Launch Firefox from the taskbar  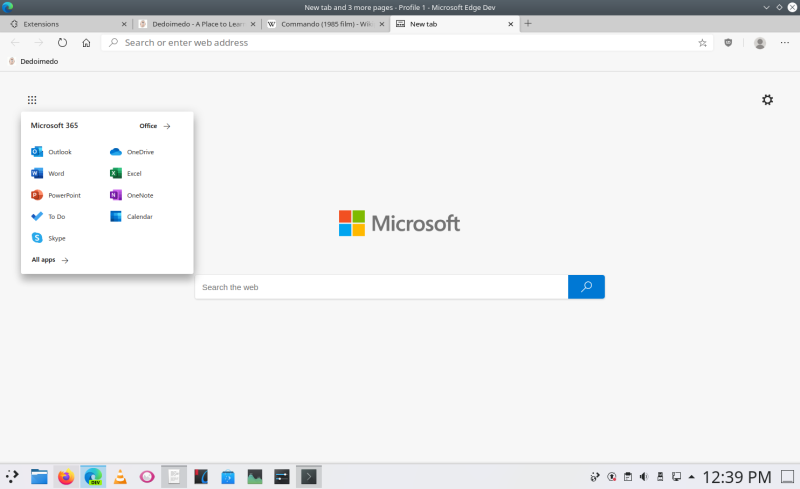click(x=66, y=477)
